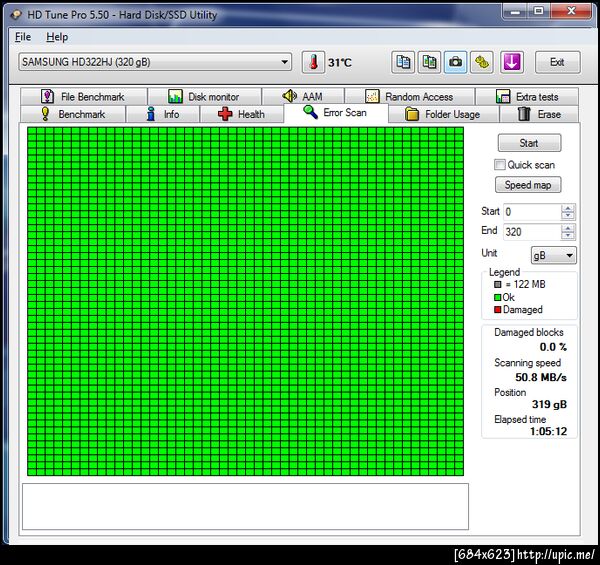Click the 0.0 % damaged blocks value
The width and height of the screenshot is (600, 565).
point(553,347)
